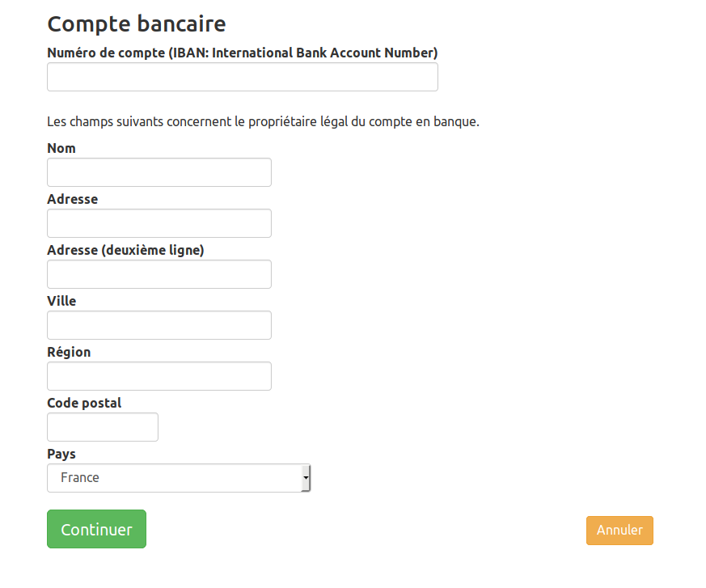The height and width of the screenshot is (588, 706).
Task: Focus the Nom text field
Action: [x=159, y=172]
